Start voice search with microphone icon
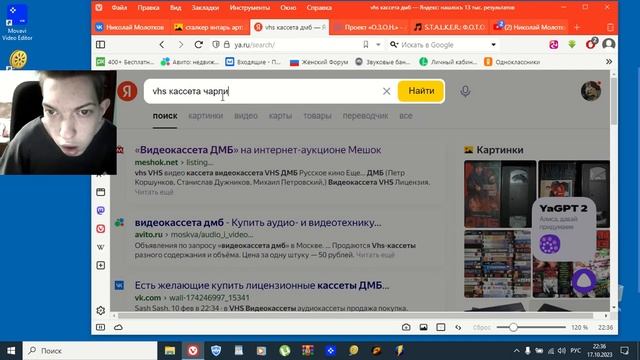Image resolution: width=640 pixels, height=360 pixels. (x=465, y=91)
